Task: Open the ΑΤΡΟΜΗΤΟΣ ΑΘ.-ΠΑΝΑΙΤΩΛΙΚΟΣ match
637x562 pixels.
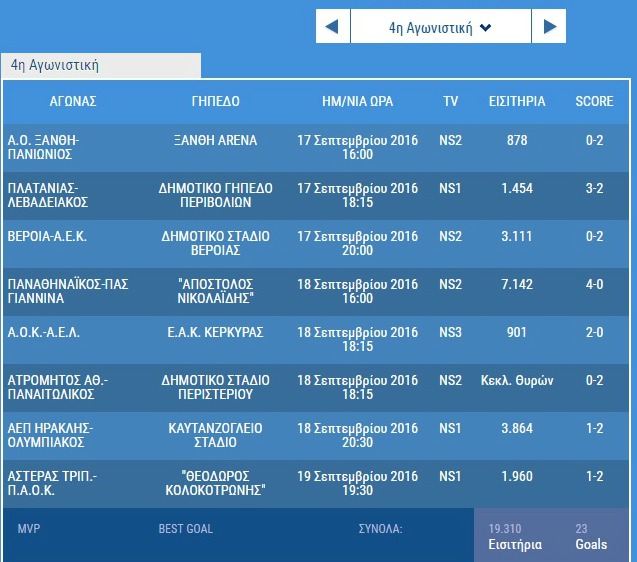Action: tap(55, 387)
